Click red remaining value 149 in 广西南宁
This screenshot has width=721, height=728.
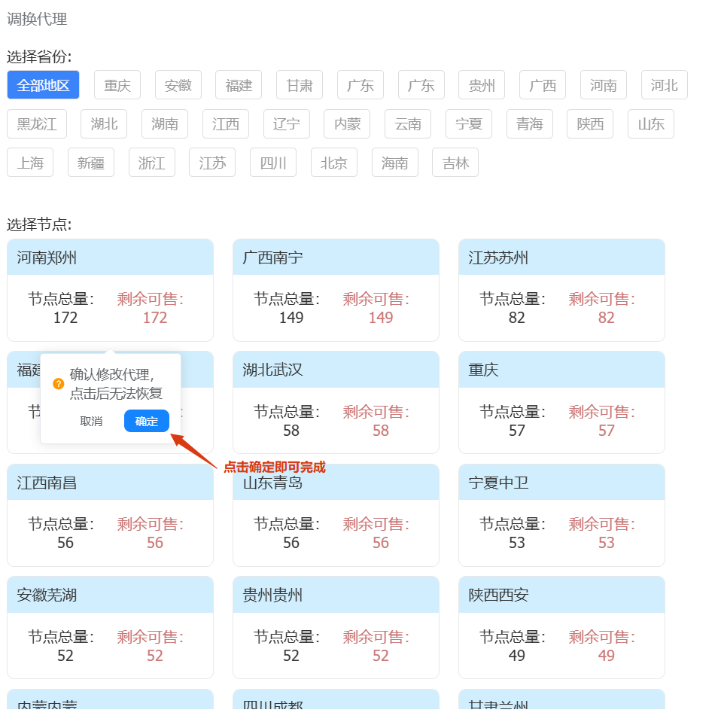click(381, 318)
